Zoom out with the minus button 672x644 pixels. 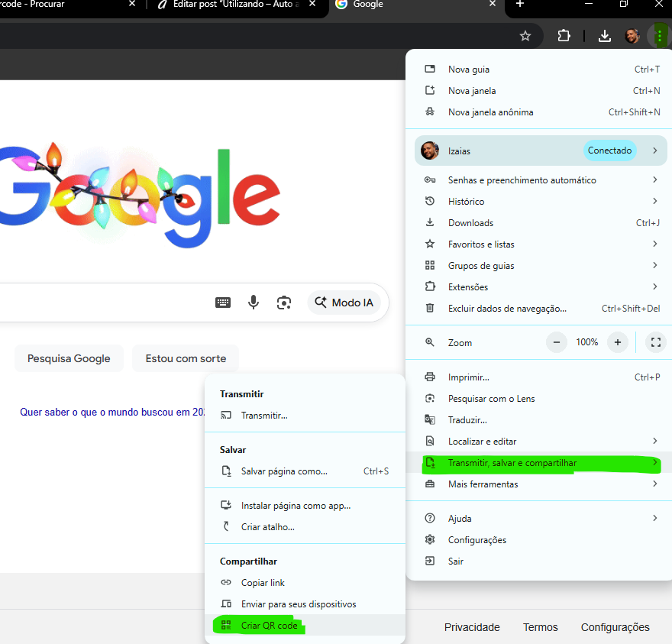point(557,342)
